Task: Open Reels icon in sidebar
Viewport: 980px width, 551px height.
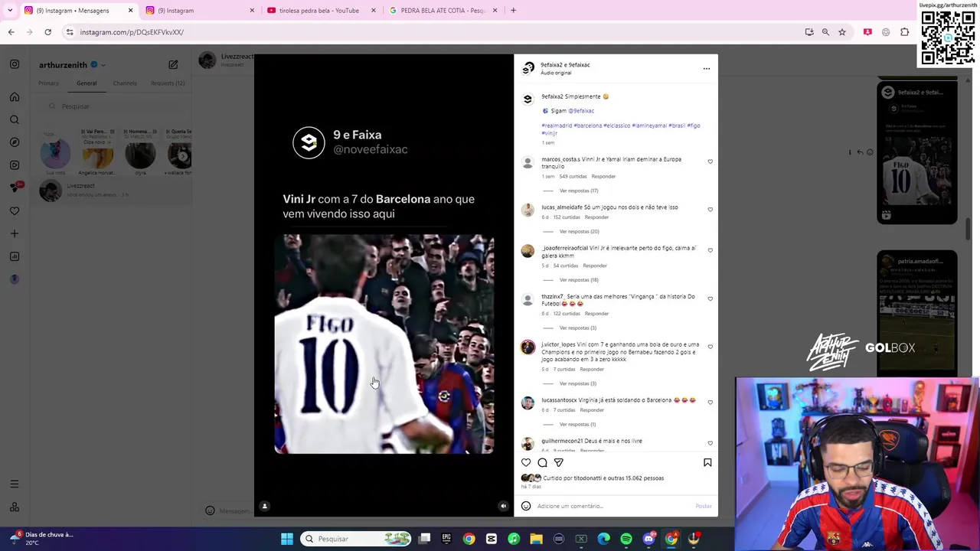Action: point(15,165)
